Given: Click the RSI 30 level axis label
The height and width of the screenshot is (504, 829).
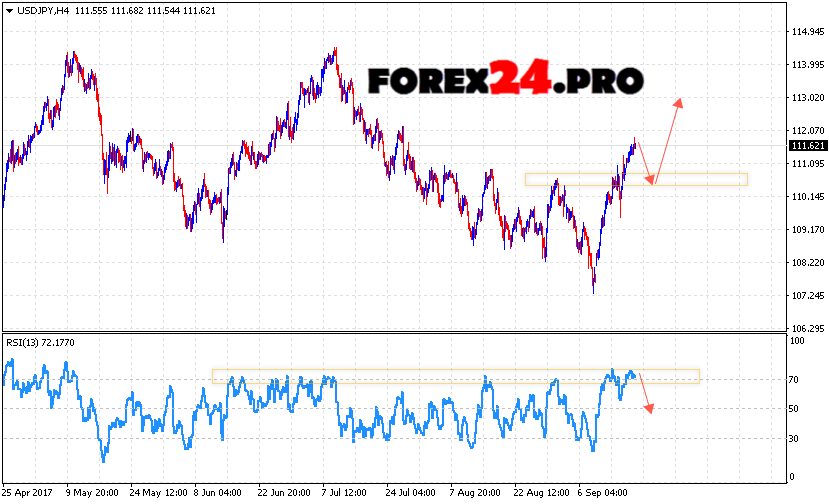Looking at the screenshot, I should (796, 438).
